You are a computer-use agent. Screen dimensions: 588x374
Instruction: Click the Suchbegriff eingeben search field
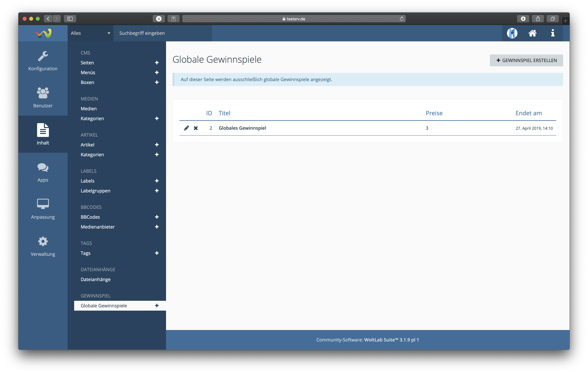(x=162, y=33)
